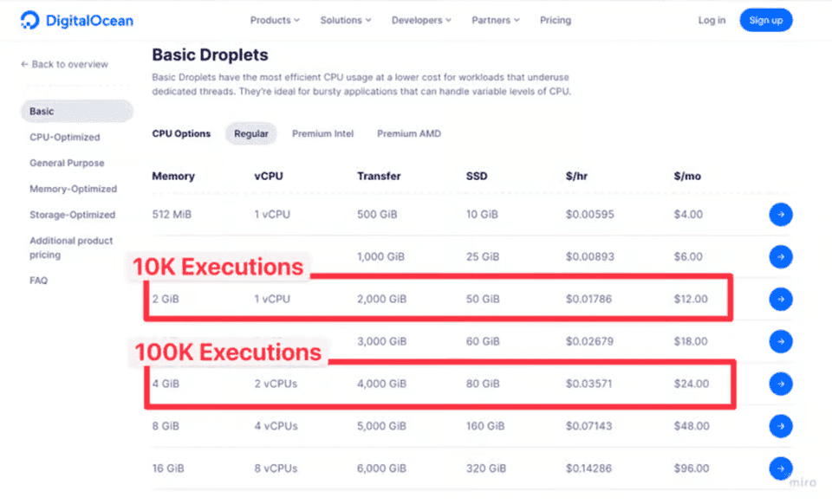Click the Log in link
The image size is (832, 504).
(x=712, y=20)
